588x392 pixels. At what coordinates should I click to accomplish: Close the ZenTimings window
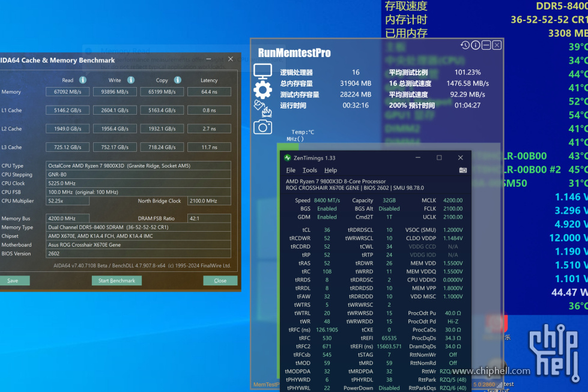(461, 158)
